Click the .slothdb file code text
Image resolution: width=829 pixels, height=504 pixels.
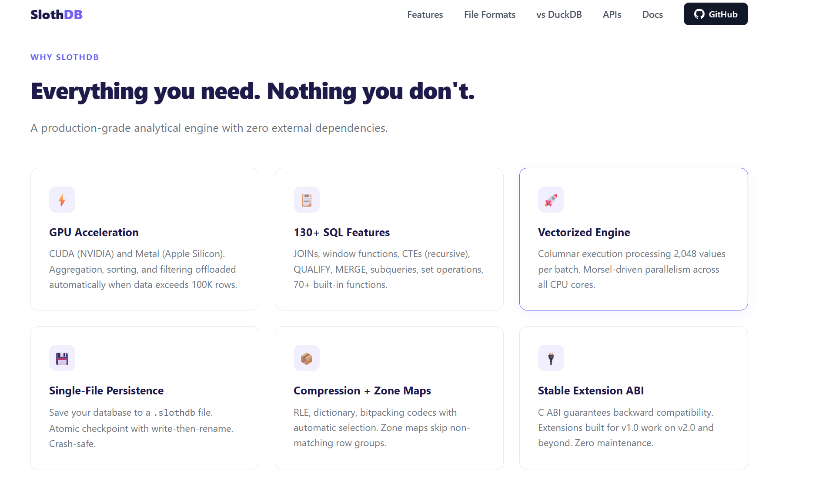(174, 413)
